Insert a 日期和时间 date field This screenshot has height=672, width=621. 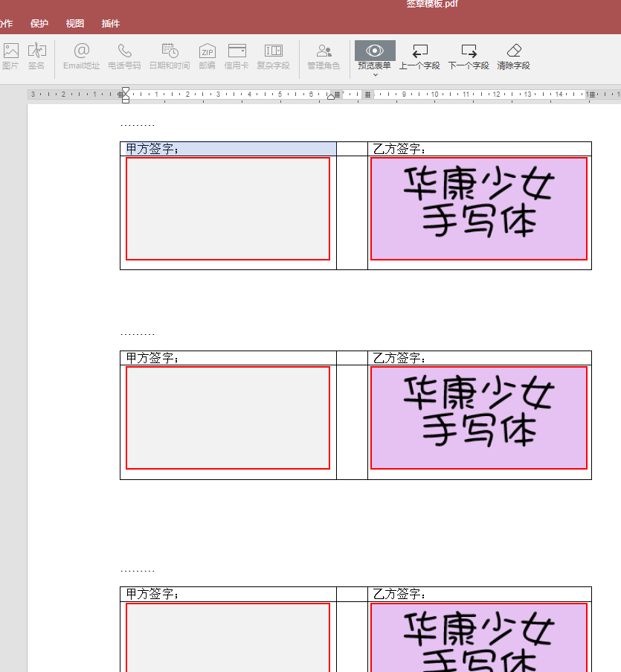[170, 56]
